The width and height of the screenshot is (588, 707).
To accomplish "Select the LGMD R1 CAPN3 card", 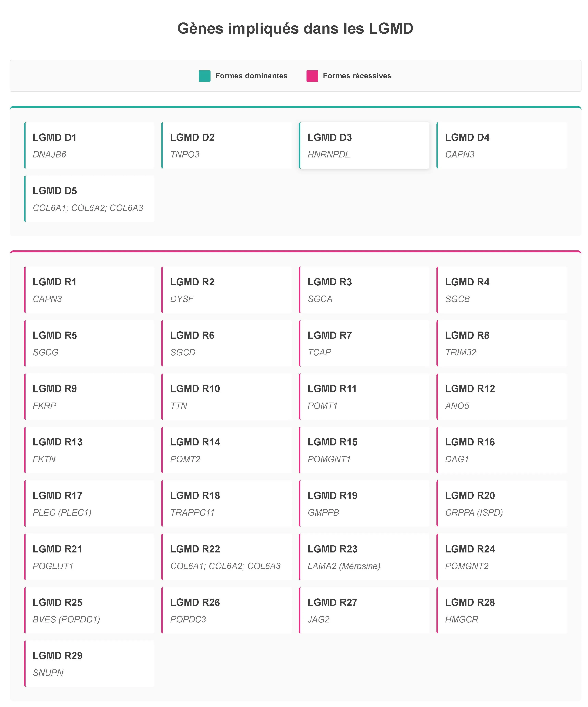I will [x=89, y=290].
